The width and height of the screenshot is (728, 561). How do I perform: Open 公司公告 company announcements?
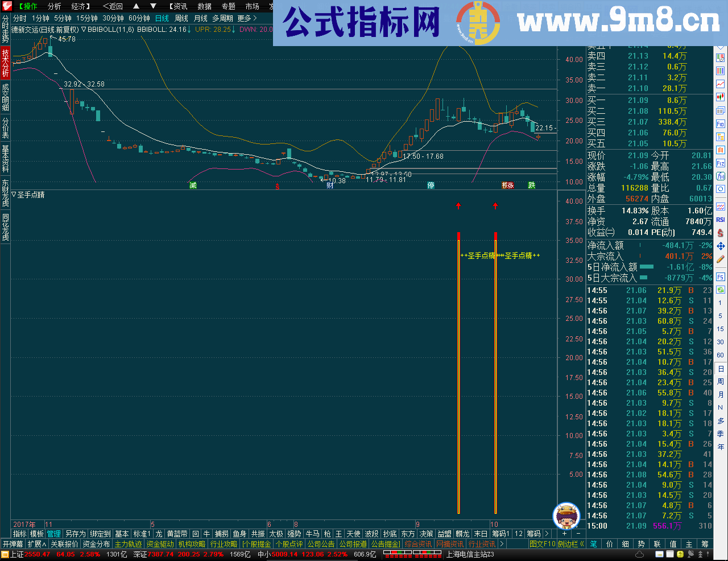pyautogui.click(x=317, y=544)
